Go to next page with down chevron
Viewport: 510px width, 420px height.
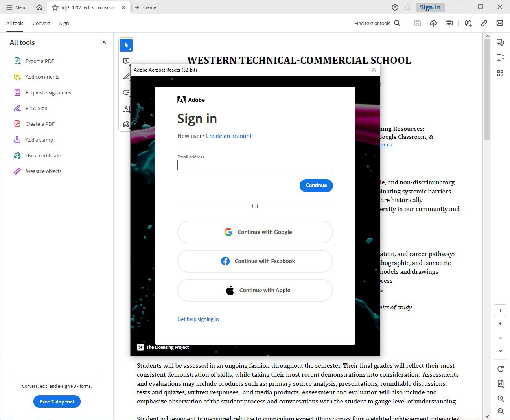pyautogui.click(x=500, y=350)
